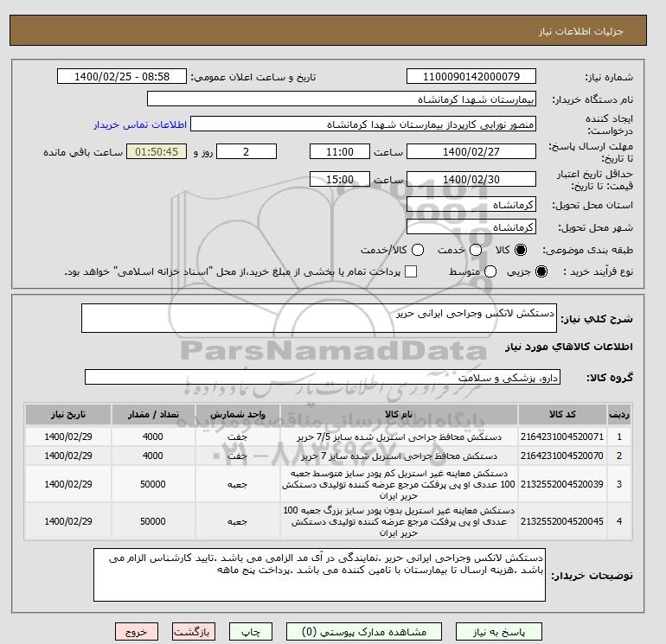Choose متوسط purchase process radio
Image resolution: width=666 pixels, height=644 pixels.
490,271
